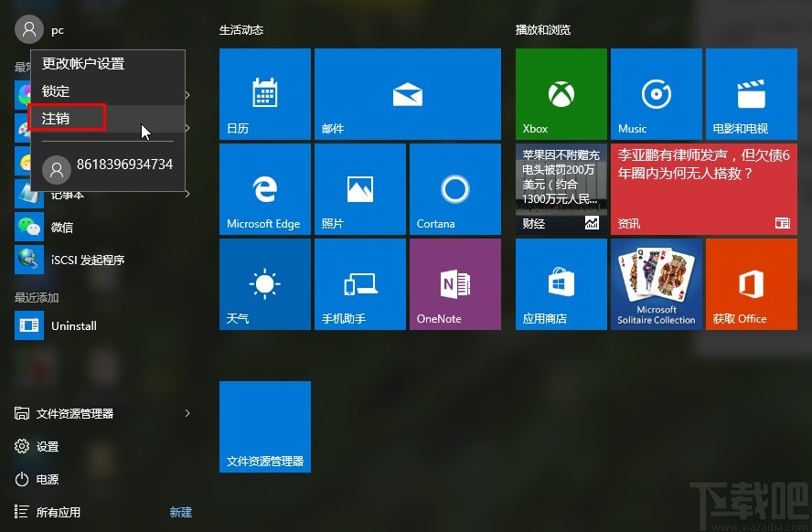The height and width of the screenshot is (532, 812).
Task: Open the 日历 calendar tile
Action: (264, 93)
